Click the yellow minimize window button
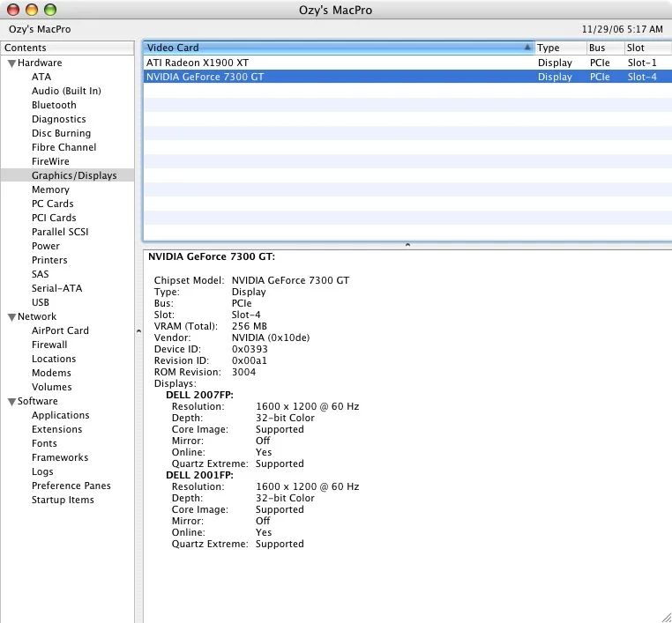Viewport: 672px width, 623px height. click(31, 10)
